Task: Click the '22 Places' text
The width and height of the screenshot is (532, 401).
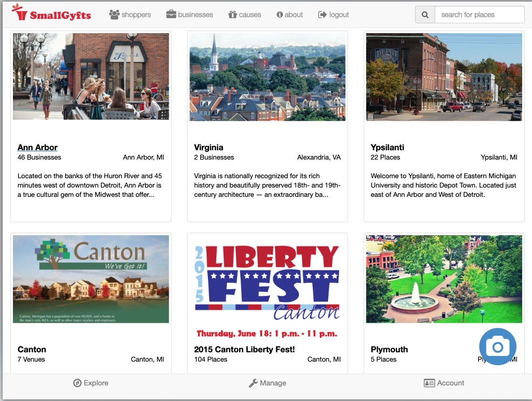Action: 386,157
